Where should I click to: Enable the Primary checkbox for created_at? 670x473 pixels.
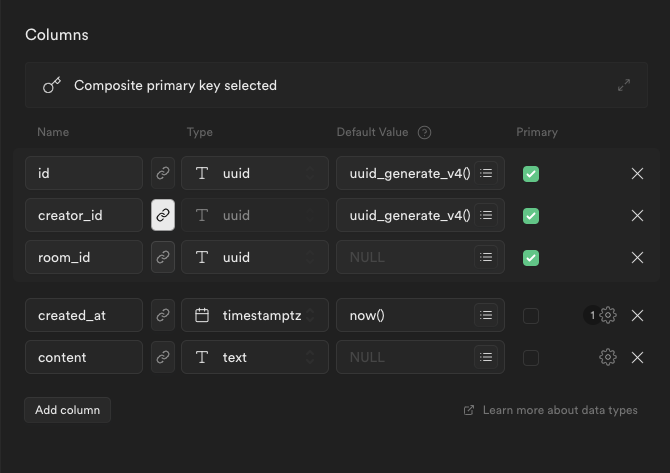click(x=531, y=315)
